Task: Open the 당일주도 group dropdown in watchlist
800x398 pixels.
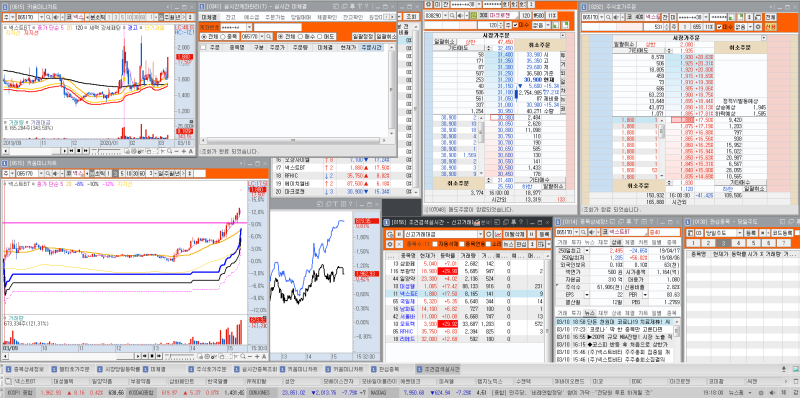Action: pyautogui.click(x=740, y=233)
